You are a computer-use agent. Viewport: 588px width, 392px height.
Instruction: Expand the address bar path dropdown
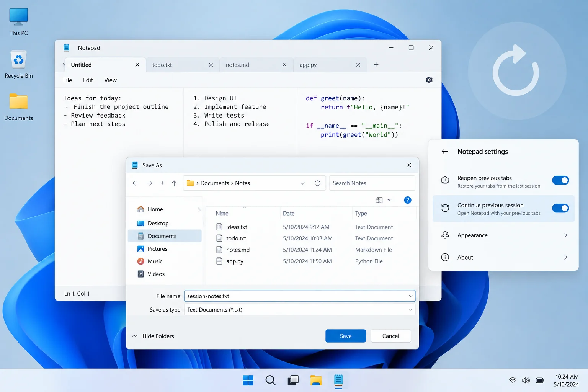click(302, 183)
